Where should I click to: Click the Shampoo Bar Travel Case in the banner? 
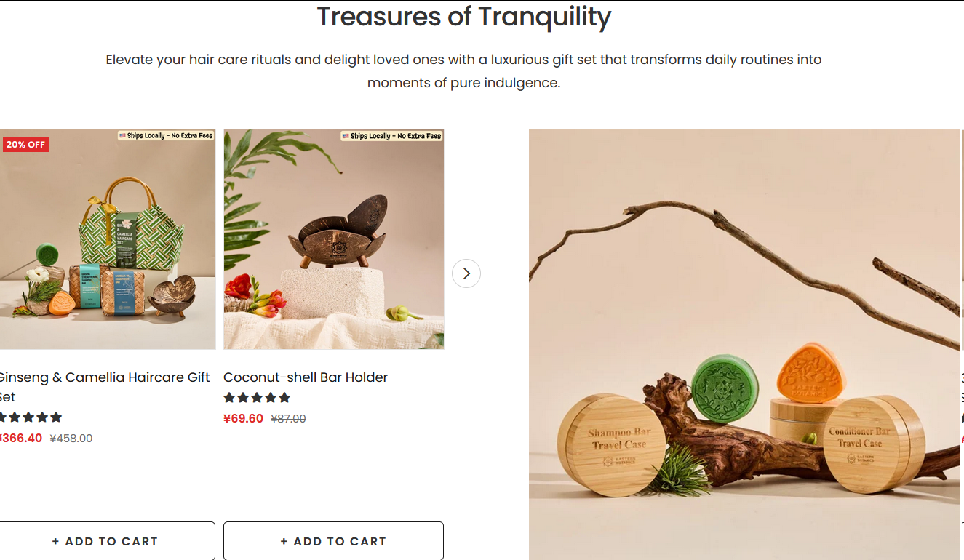click(x=611, y=444)
